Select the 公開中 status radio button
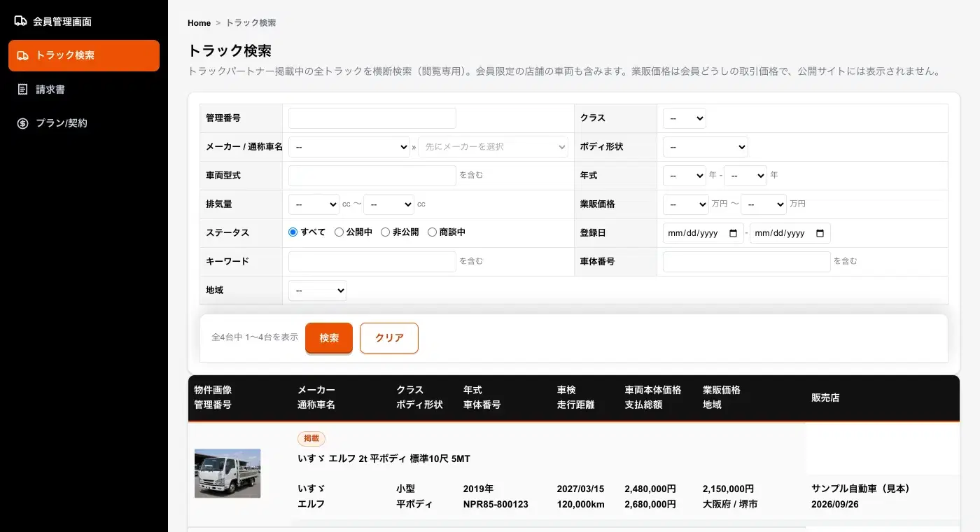The width and height of the screenshot is (980, 532). (339, 232)
